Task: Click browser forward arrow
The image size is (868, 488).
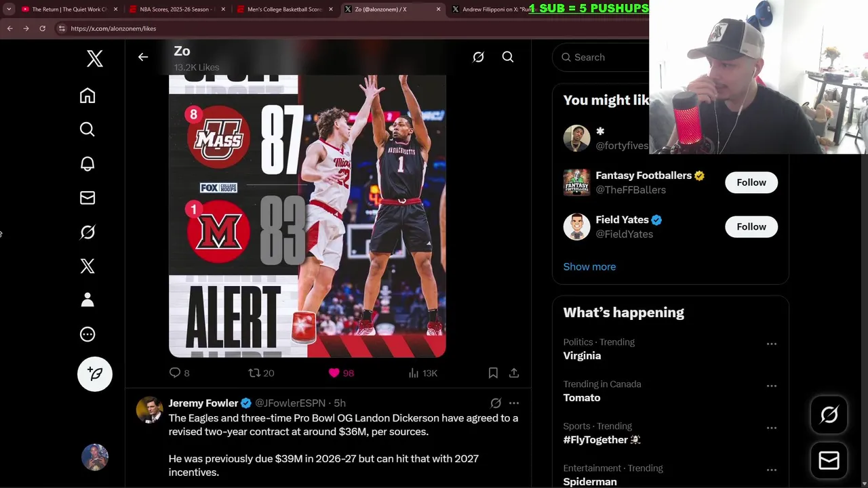Action: click(x=26, y=28)
